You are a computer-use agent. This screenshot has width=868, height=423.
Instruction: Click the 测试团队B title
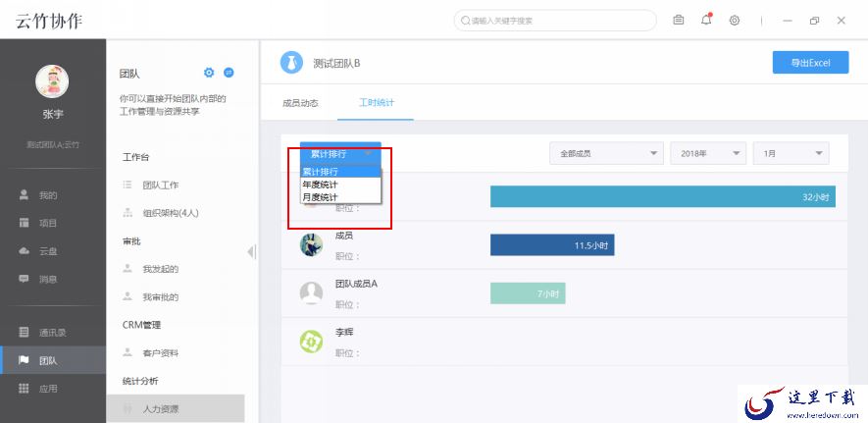point(336,63)
